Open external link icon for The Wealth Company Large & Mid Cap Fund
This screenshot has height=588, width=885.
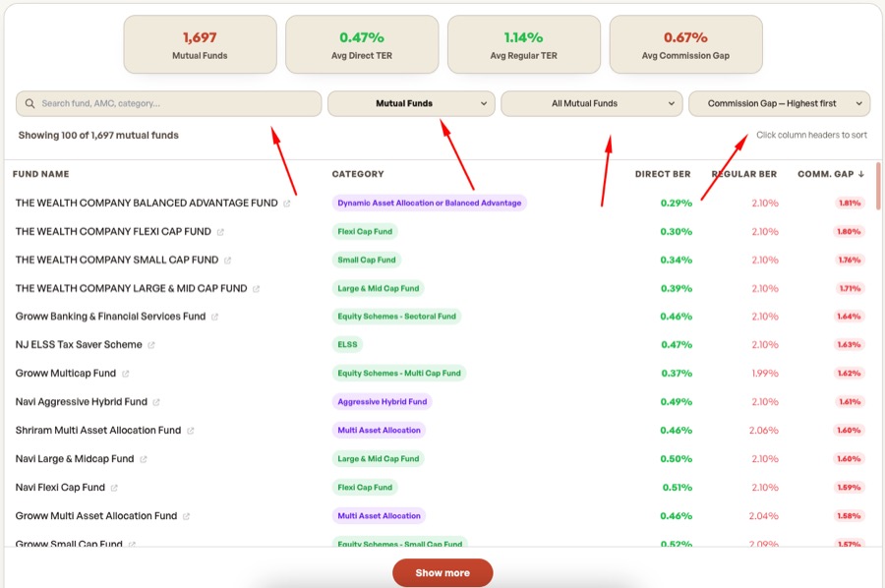[x=257, y=289]
